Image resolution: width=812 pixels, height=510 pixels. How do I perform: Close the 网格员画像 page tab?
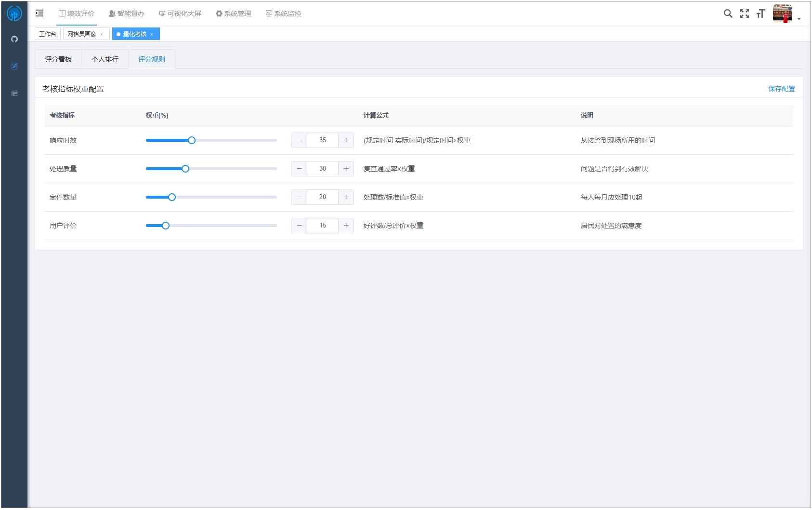(x=102, y=34)
